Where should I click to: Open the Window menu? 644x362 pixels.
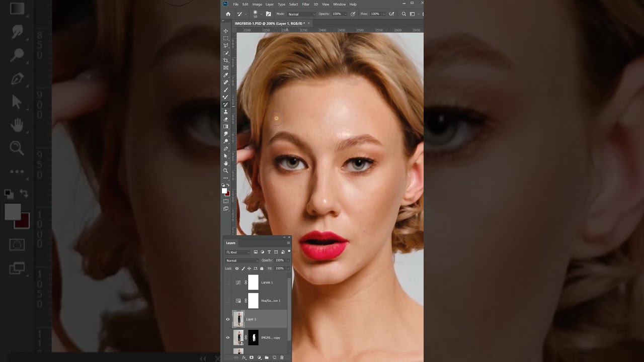coord(340,5)
